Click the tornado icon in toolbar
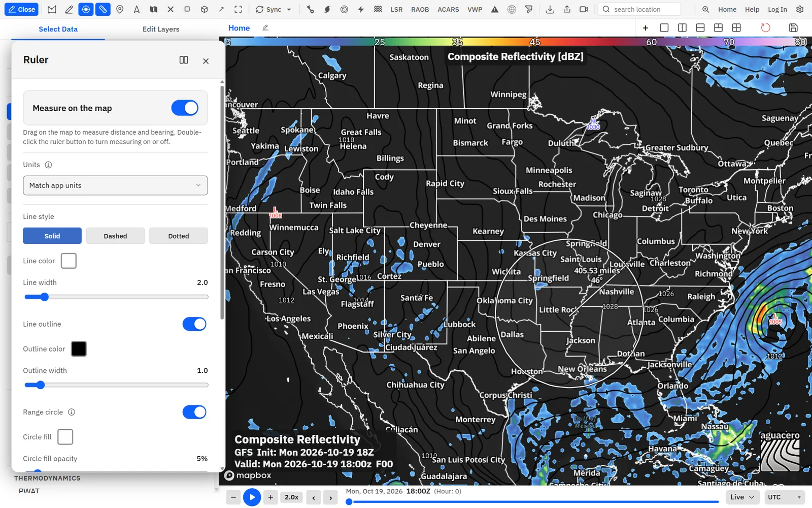 point(529,9)
